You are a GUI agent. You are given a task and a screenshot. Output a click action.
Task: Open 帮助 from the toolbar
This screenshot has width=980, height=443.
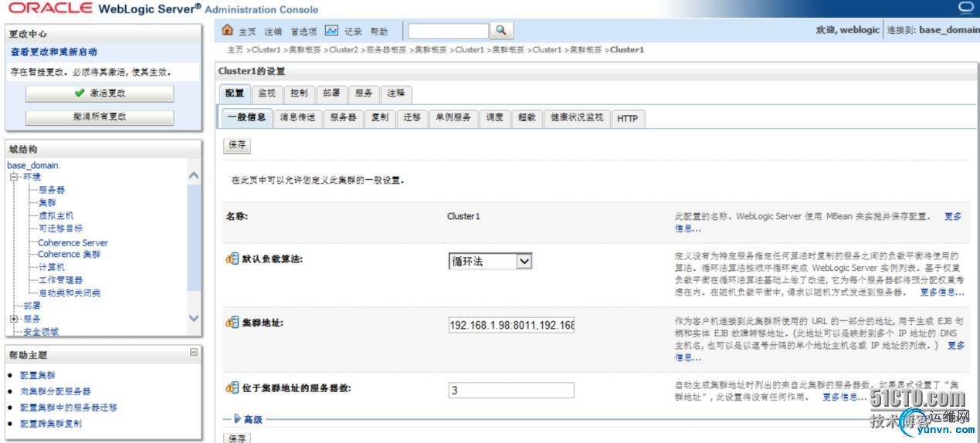coord(379,32)
